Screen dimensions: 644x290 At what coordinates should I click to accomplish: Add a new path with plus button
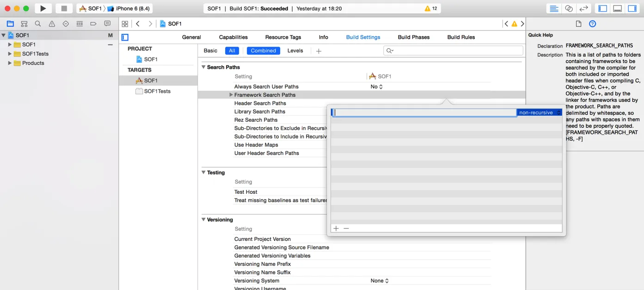(336, 228)
